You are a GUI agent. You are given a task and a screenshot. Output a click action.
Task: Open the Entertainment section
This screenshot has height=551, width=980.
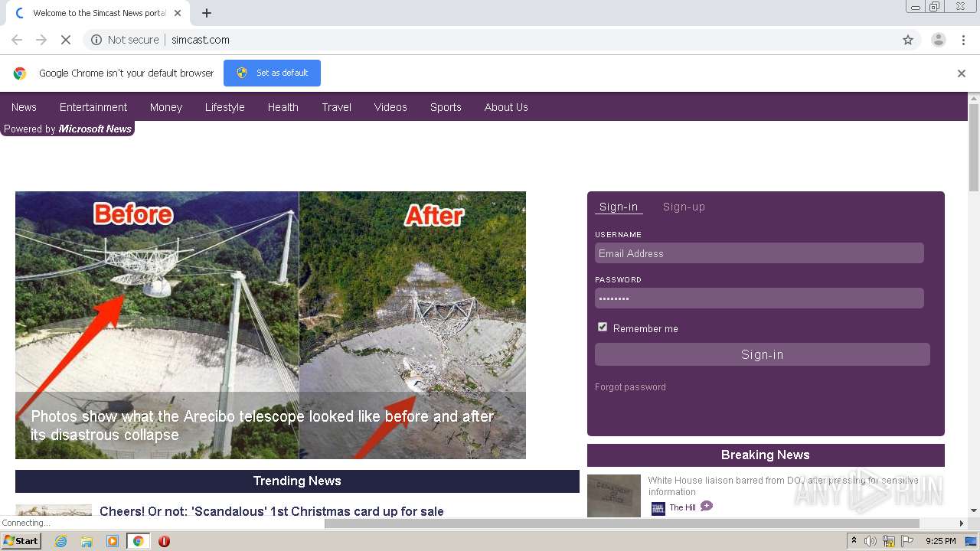(x=93, y=107)
